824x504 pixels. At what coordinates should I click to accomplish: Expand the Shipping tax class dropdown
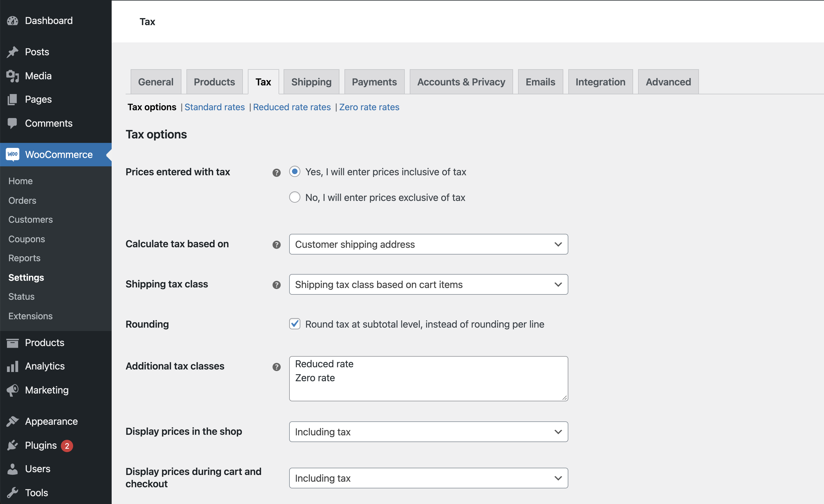coord(428,284)
